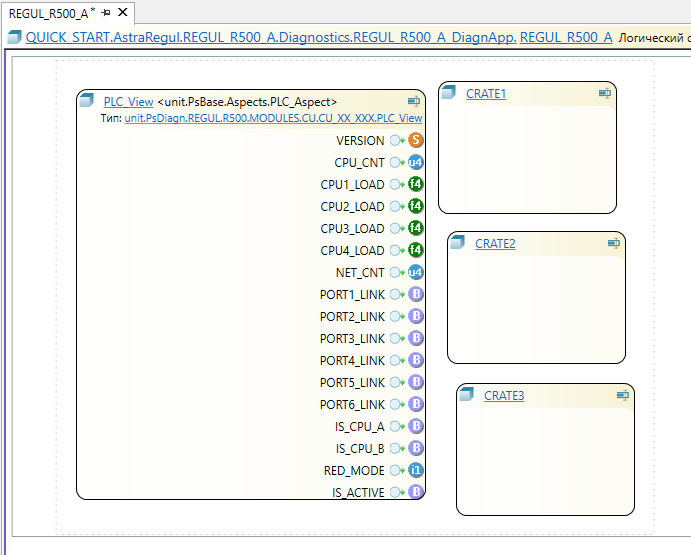Click the NET_CNT output port connector
Screen dimensions: 691x555
coord(397,273)
